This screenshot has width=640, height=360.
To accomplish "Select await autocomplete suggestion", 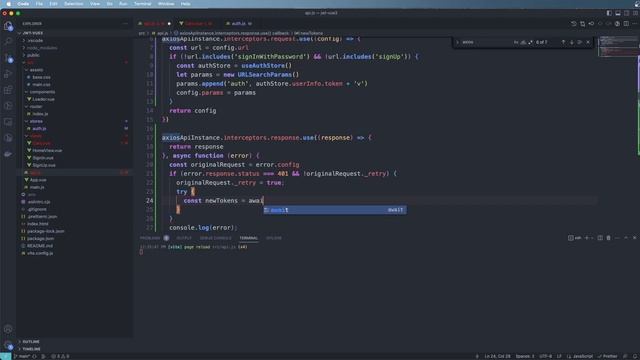I will (x=335, y=210).
